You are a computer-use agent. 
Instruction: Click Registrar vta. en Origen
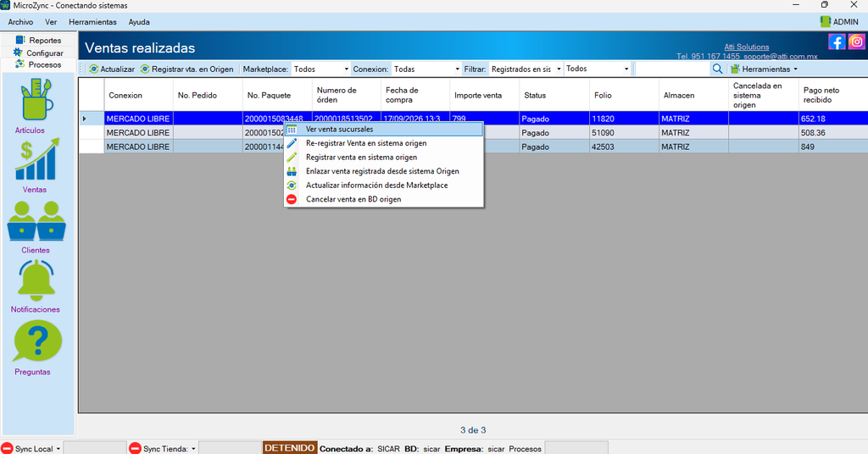click(186, 69)
